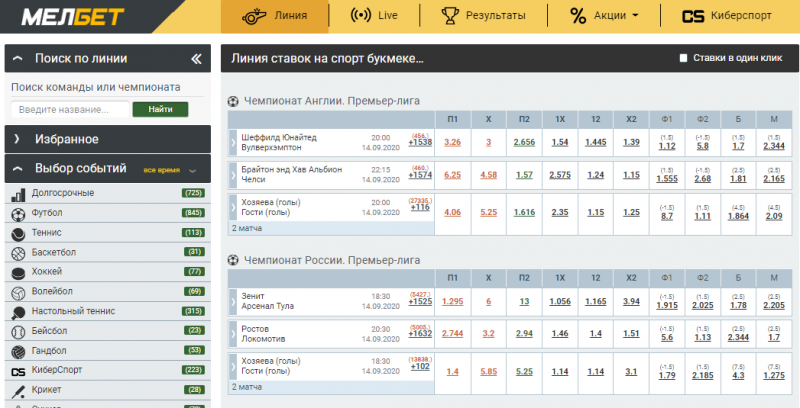Select total over 1.81 for Брайтон–Челси
The height and width of the screenshot is (408, 800).
tap(738, 179)
